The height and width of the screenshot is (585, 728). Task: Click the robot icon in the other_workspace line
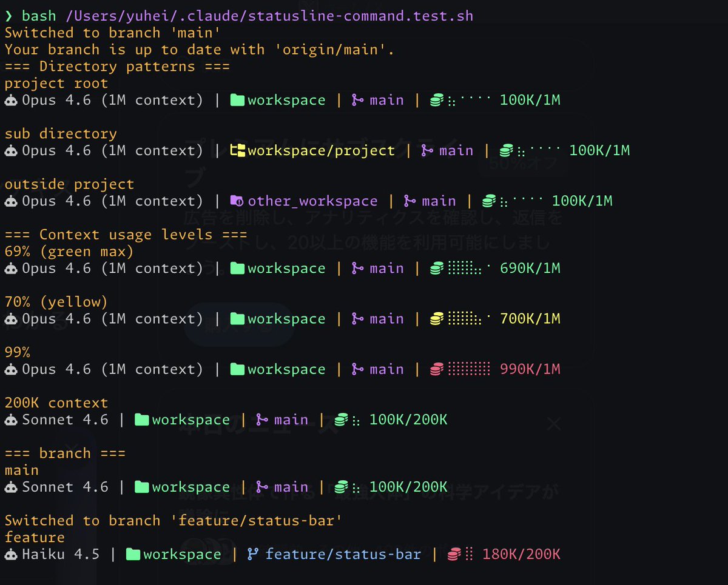[11, 201]
